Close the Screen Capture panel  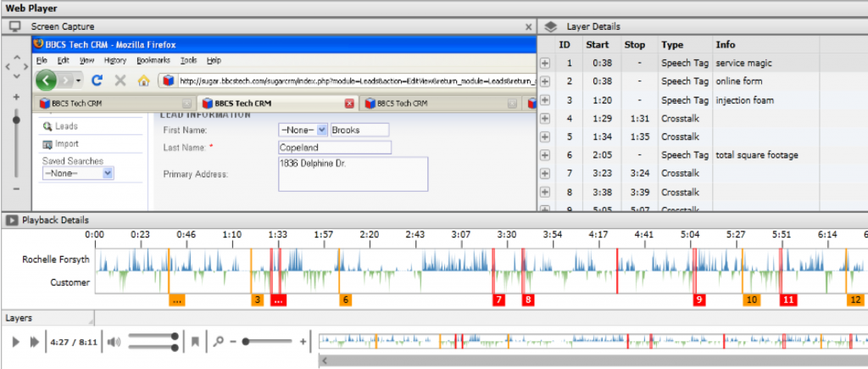[x=529, y=26]
